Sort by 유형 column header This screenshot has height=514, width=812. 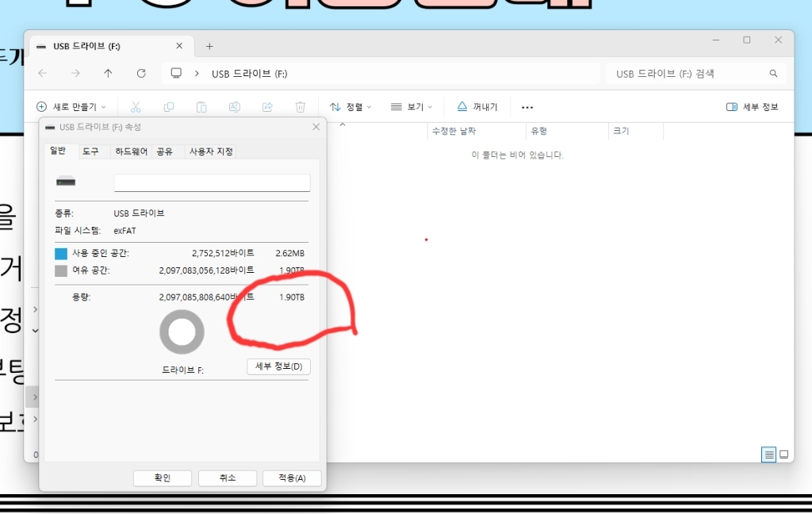pos(539,131)
